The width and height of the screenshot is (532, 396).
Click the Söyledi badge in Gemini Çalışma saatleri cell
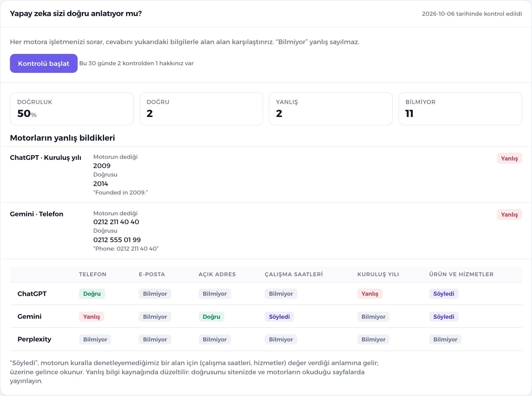point(279,317)
